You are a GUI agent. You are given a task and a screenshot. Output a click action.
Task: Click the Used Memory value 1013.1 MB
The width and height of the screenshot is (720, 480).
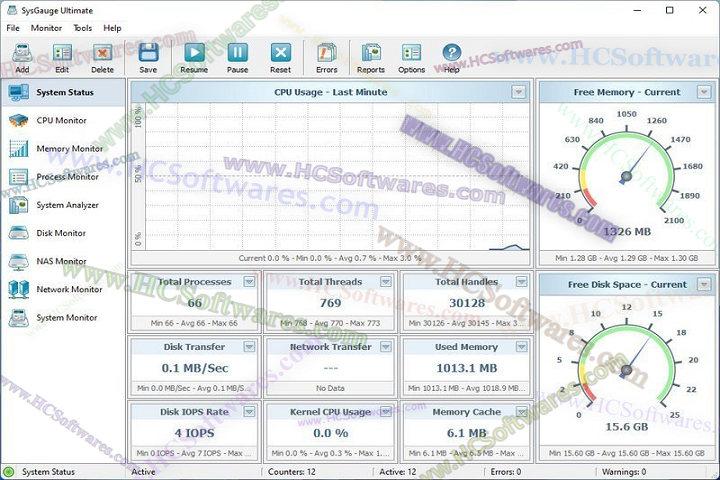pos(467,368)
